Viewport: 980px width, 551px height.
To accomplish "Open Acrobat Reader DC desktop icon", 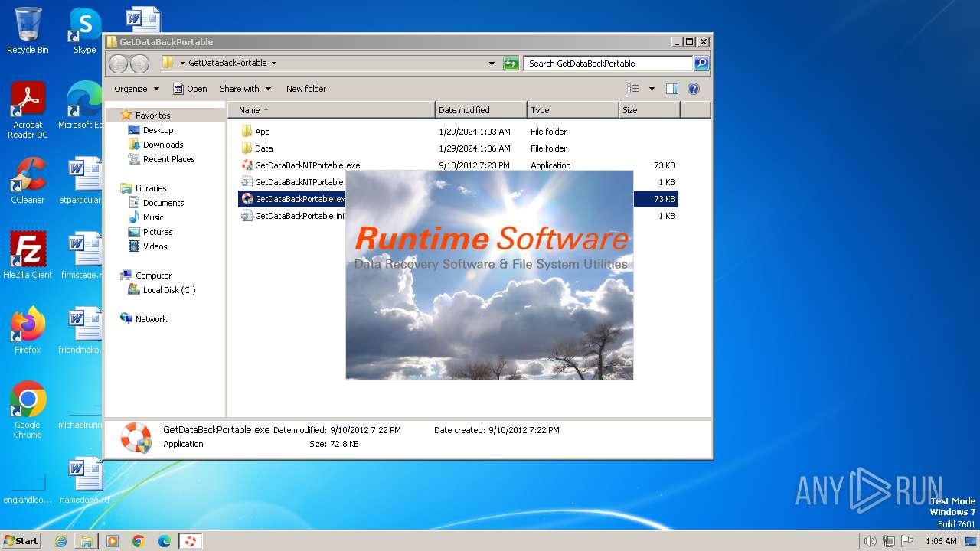I will [28, 110].
